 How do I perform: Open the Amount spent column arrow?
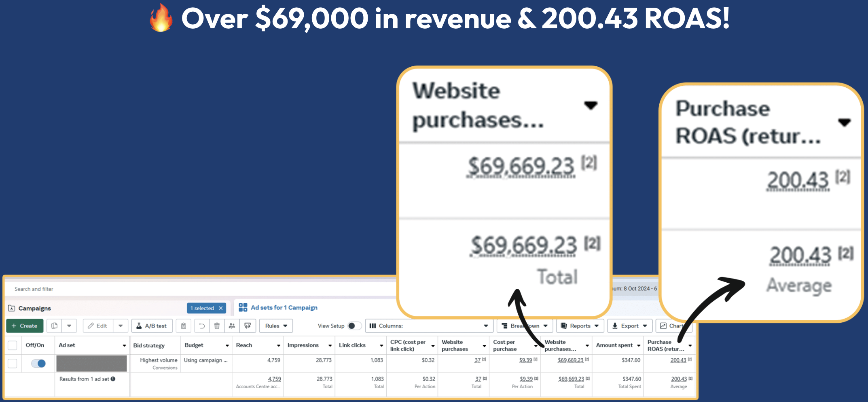point(639,346)
